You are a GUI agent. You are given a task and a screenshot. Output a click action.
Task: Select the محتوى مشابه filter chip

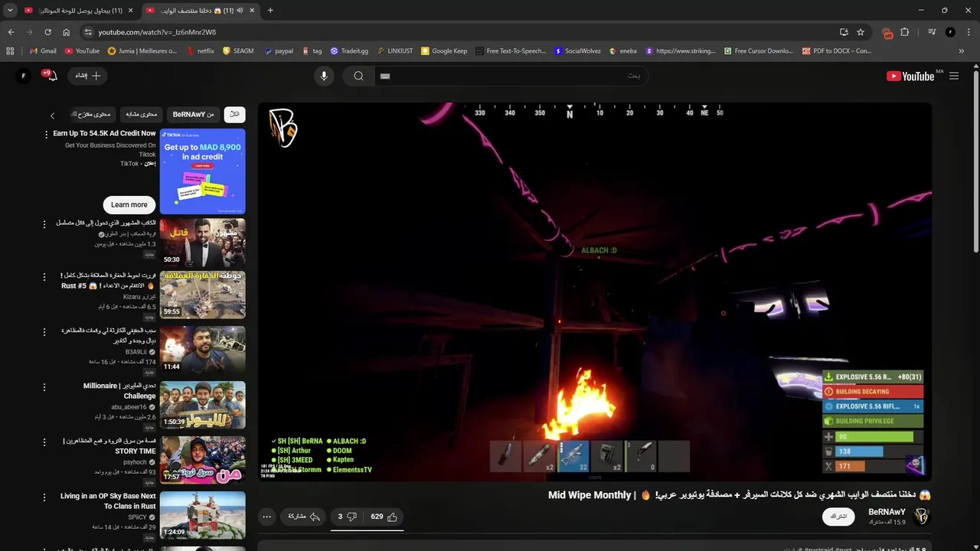click(141, 114)
